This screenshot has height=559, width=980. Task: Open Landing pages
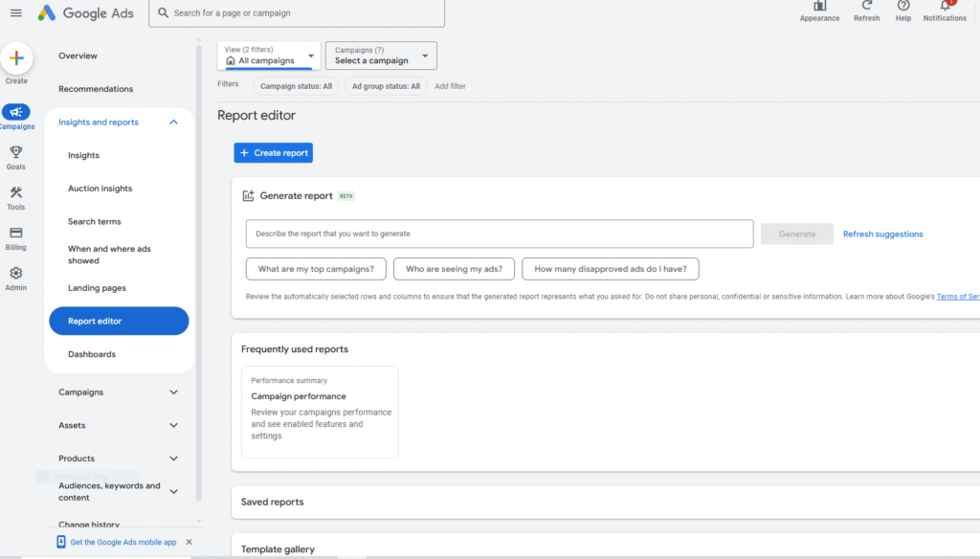click(x=97, y=287)
